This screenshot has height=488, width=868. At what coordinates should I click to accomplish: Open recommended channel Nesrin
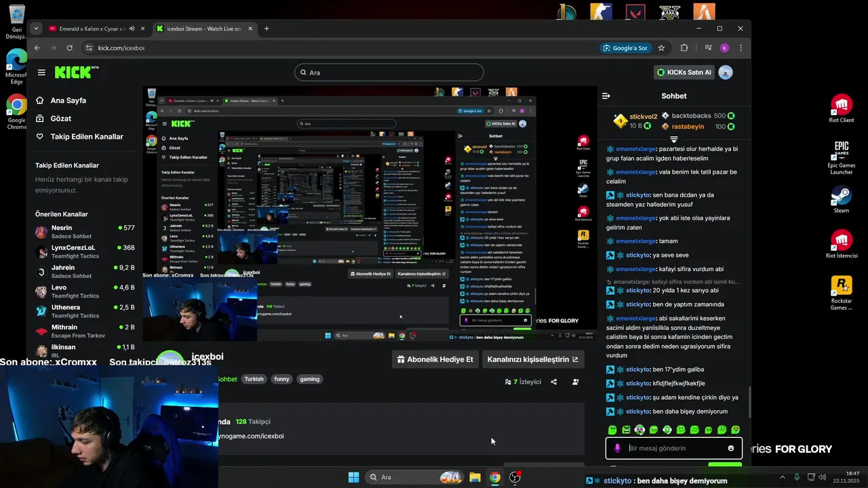[85, 232]
